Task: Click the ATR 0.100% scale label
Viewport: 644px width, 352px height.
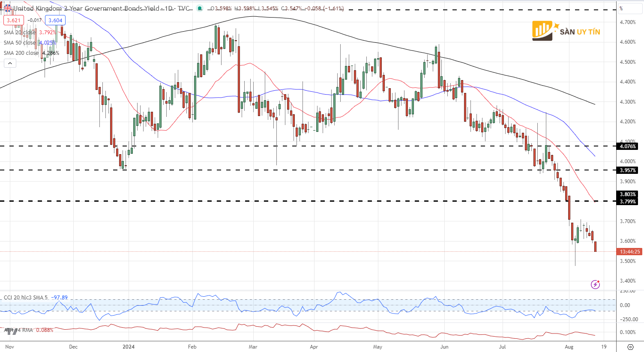Action: pyautogui.click(x=628, y=332)
